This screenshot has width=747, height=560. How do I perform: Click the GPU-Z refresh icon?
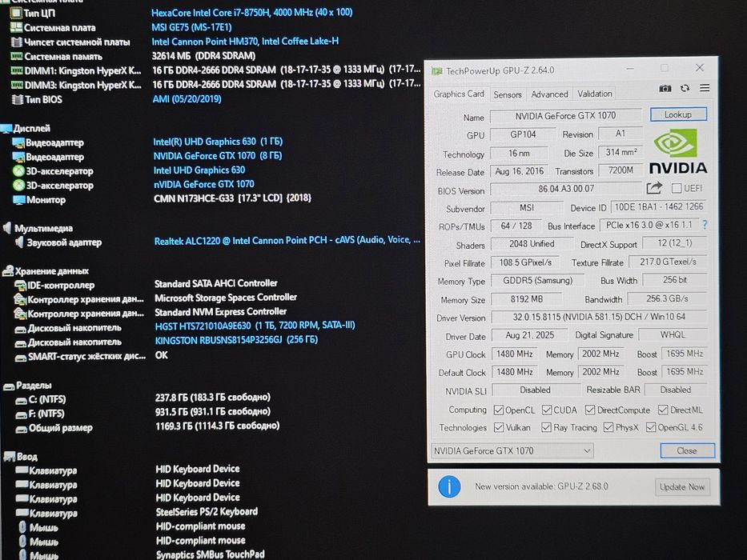(685, 88)
